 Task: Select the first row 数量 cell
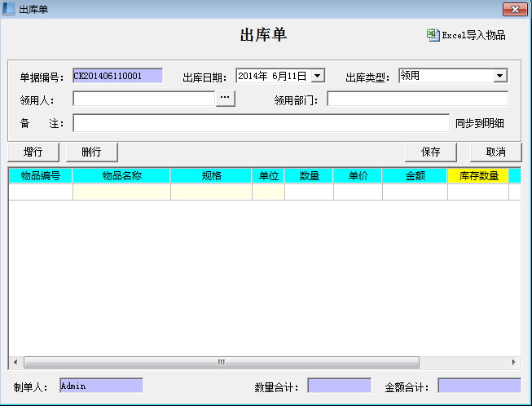(x=309, y=192)
